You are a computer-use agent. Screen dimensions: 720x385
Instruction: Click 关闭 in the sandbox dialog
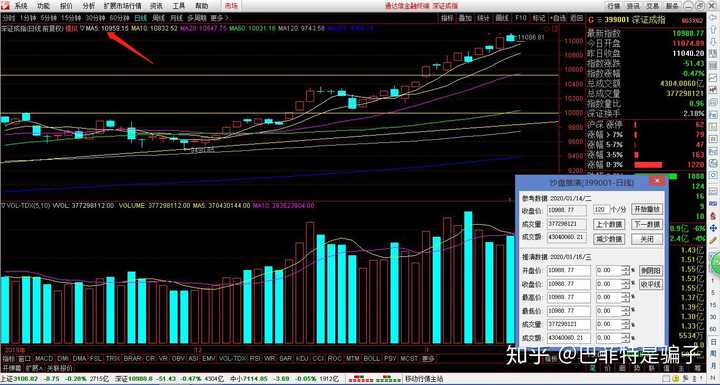click(x=647, y=239)
